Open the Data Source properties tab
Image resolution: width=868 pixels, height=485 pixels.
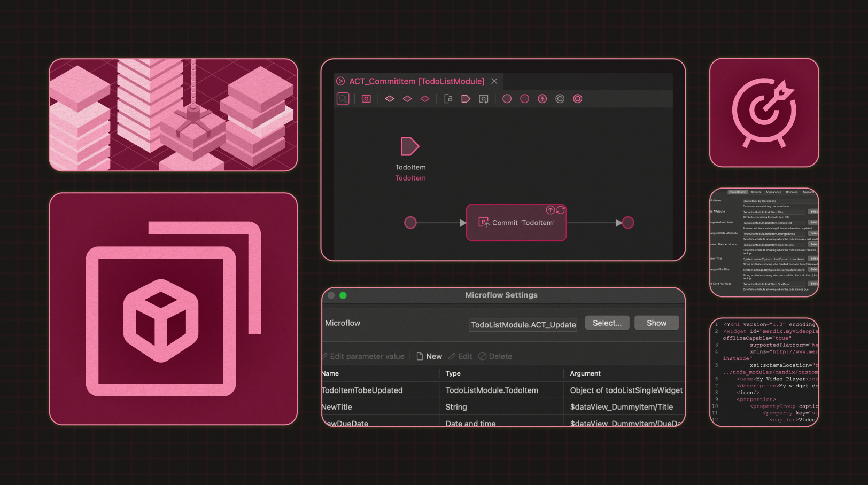pos(738,192)
